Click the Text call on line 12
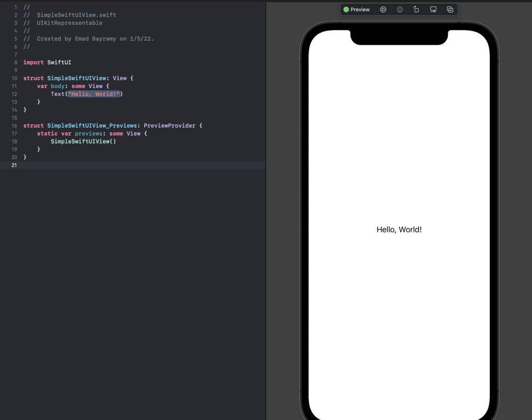 coord(57,94)
